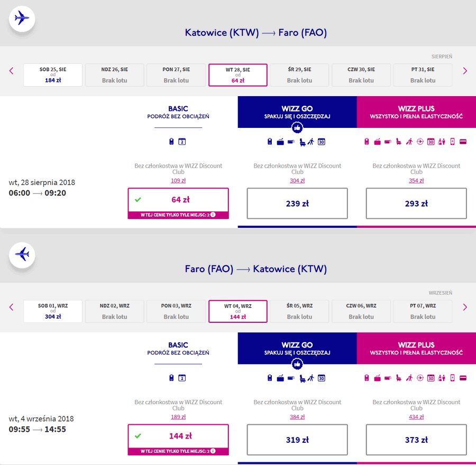Click the returning airplane icon above Faro–Katowice
This screenshot has width=476, height=465.
tap(22, 255)
